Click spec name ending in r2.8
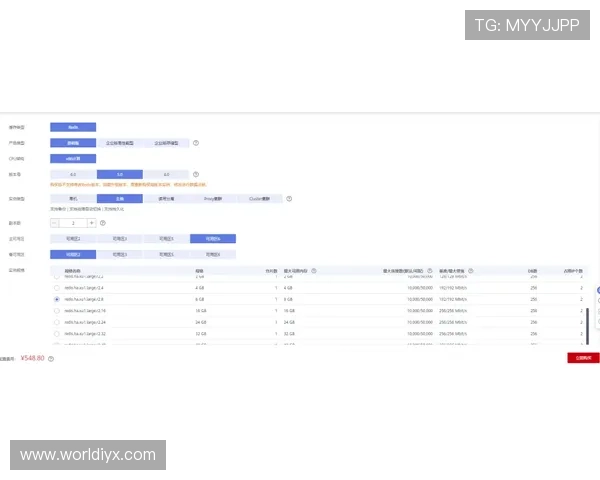 84,299
